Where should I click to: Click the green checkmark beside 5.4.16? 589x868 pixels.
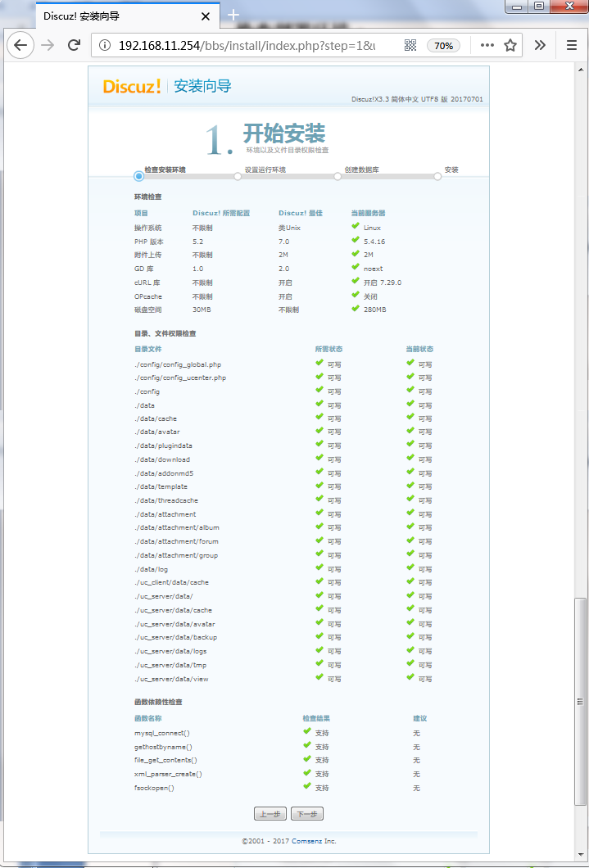point(356,240)
